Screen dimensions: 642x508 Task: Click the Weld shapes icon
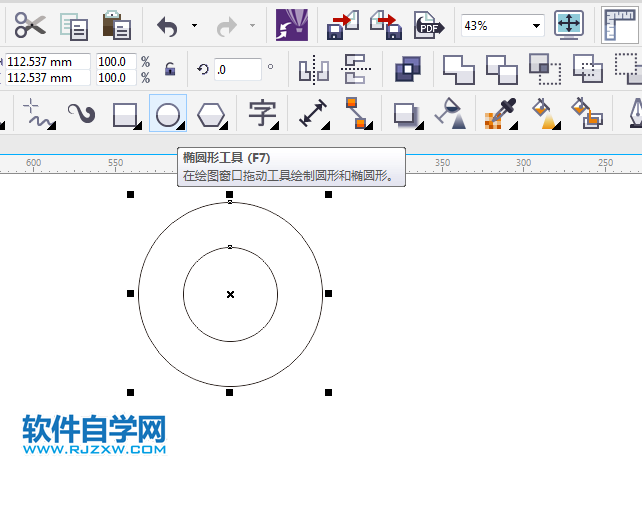[459, 70]
